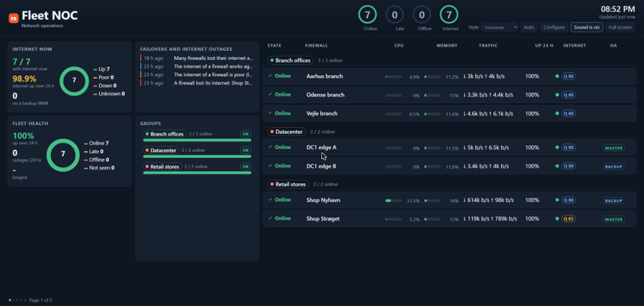Open the Shop Strøget firewall
Image resolution: width=644 pixels, height=306 pixels.
point(323,218)
